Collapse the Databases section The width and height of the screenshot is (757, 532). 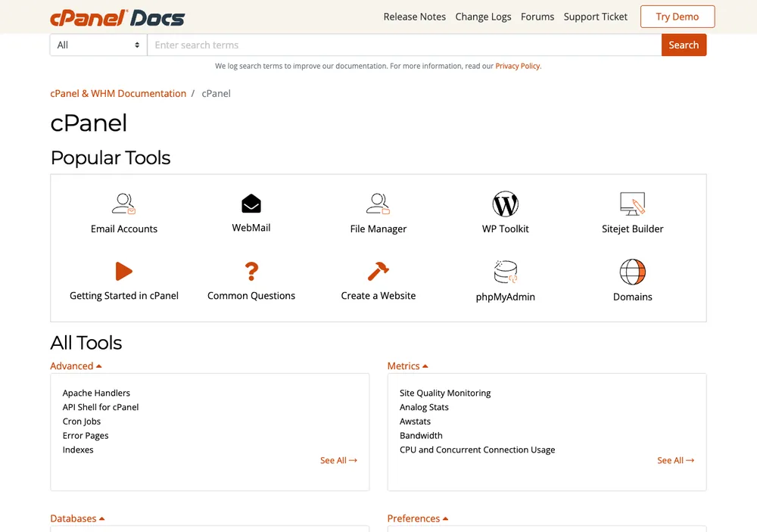point(77,518)
